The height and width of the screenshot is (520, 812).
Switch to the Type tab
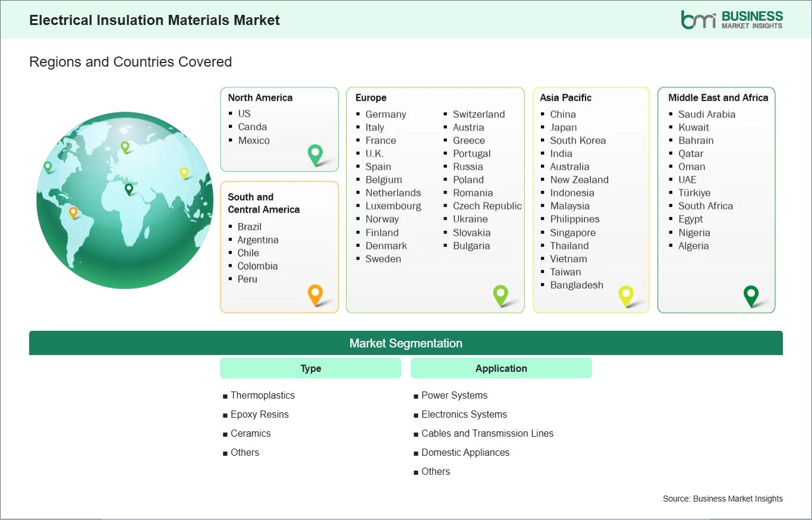(310, 368)
